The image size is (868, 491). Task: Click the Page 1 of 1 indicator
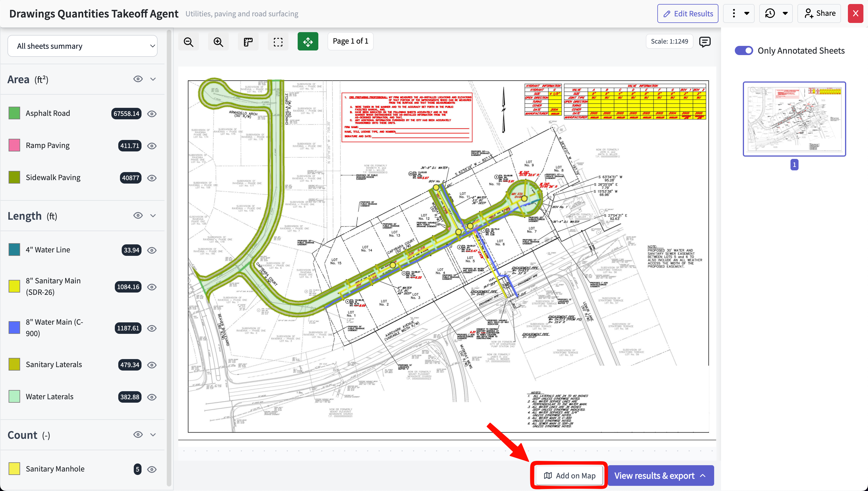point(350,41)
